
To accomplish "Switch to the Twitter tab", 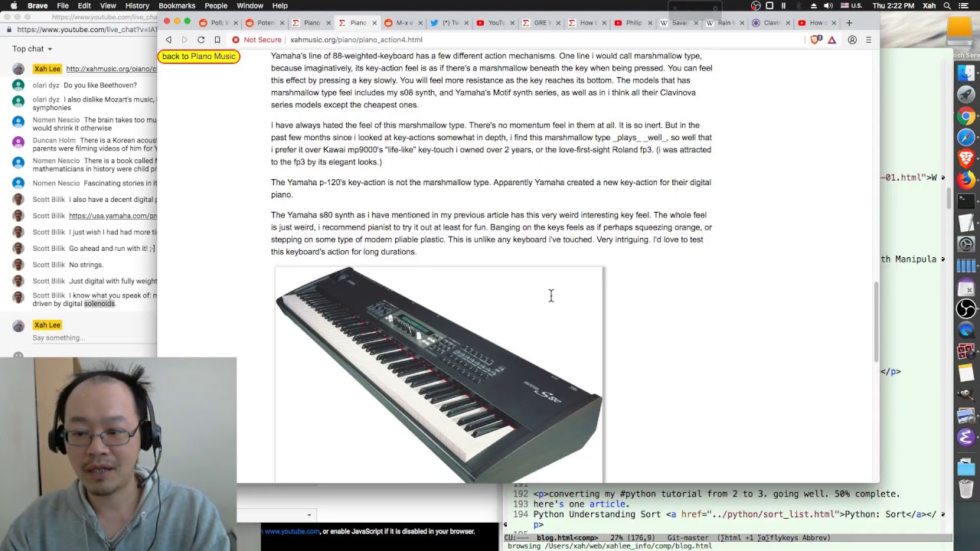I will [x=449, y=23].
